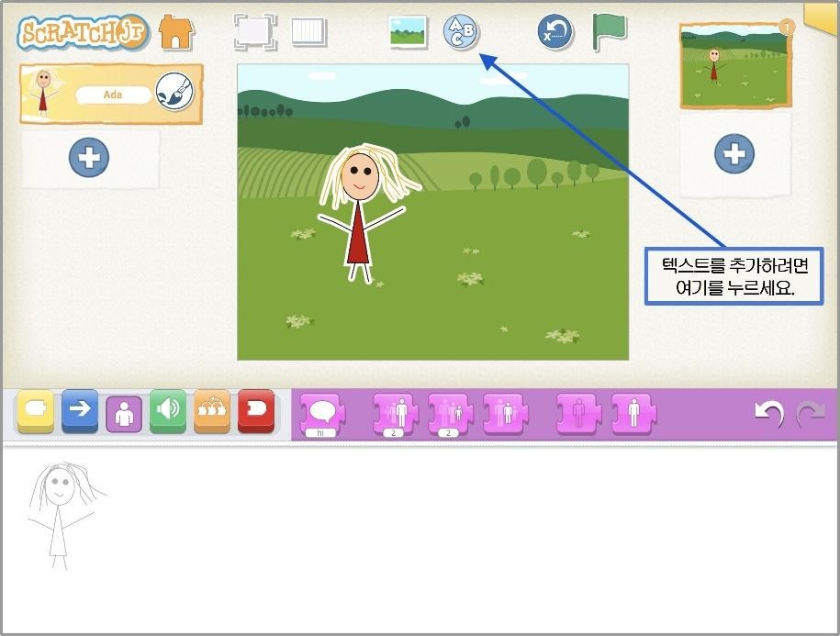The image size is (840, 636).
Task: Open the change background picker
Action: (407, 32)
